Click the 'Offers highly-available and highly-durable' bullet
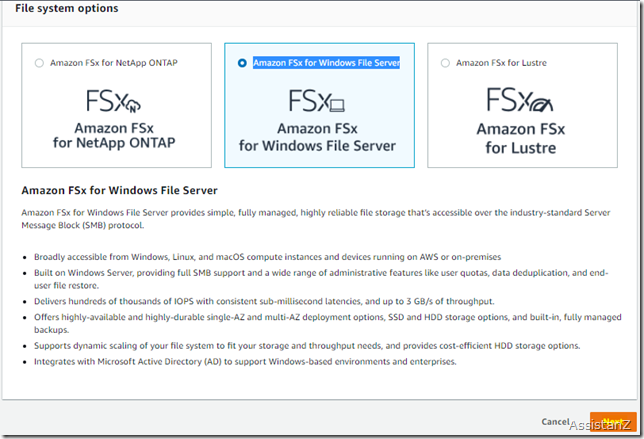The height and width of the screenshot is (439, 644). click(x=328, y=324)
